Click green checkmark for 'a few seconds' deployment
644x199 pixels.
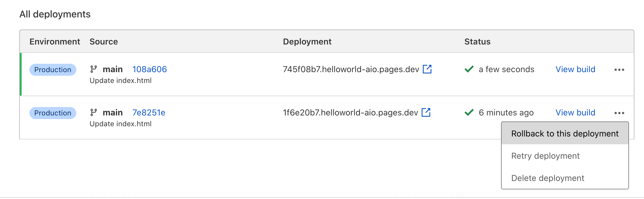(x=469, y=69)
